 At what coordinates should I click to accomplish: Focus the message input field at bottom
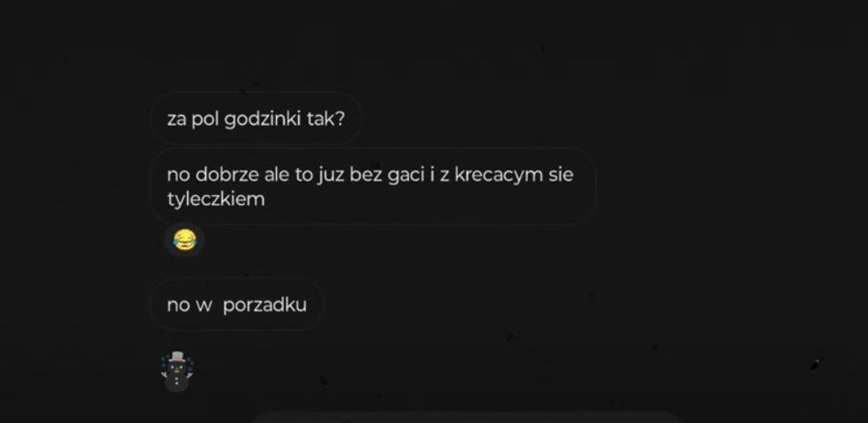(x=465, y=418)
